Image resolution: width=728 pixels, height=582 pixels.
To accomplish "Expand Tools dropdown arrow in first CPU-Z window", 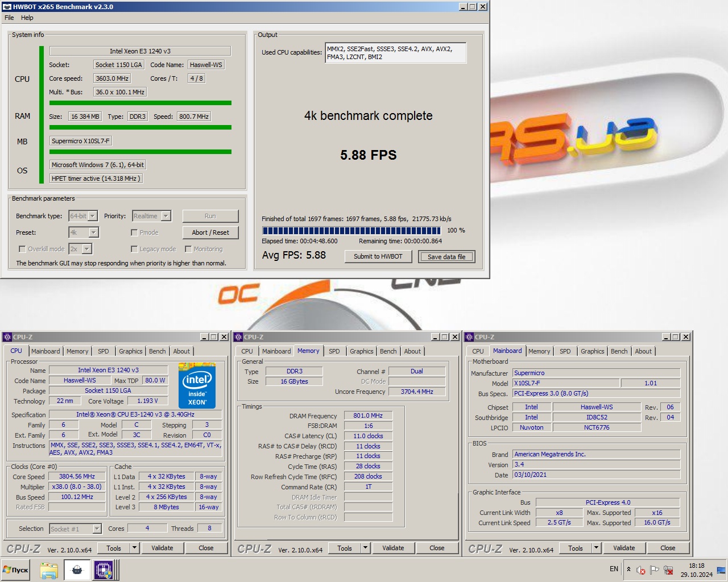I will (x=135, y=548).
